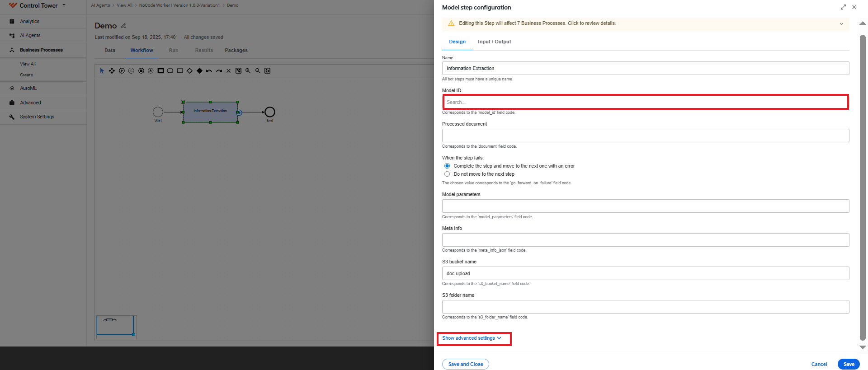This screenshot has width=868, height=370.
Task: Choose the thick-bordered rectangle step tool
Action: click(160, 71)
